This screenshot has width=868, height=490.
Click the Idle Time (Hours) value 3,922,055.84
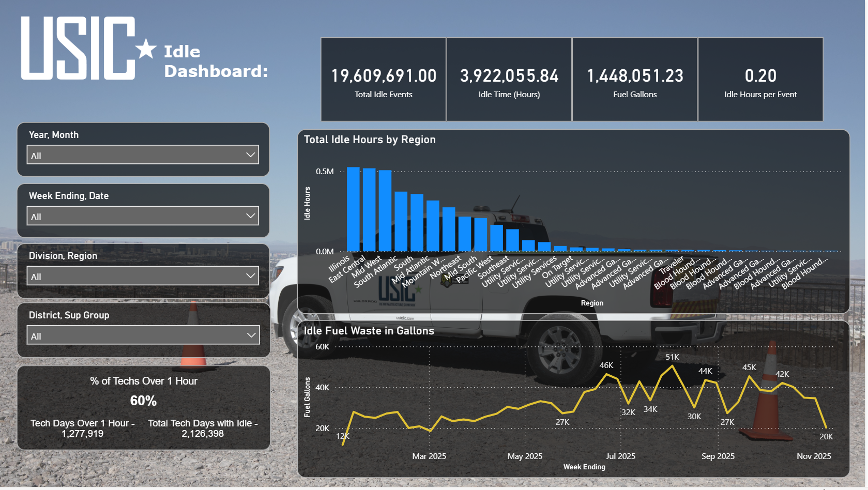click(509, 76)
